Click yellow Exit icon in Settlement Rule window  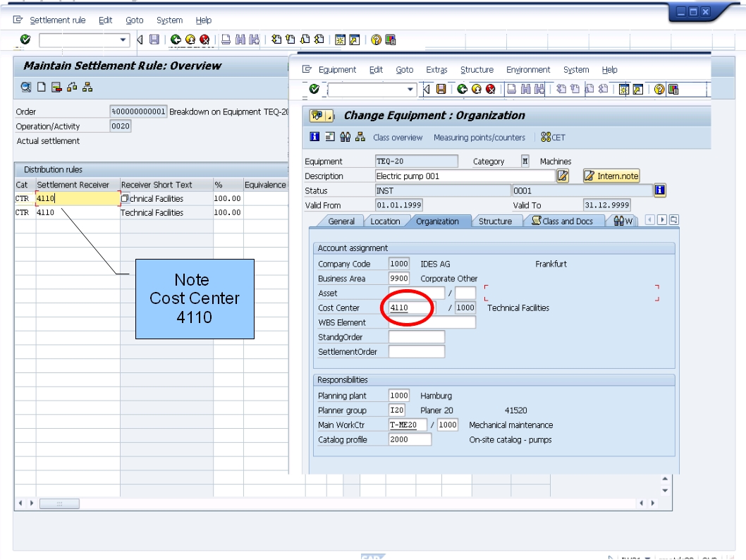click(190, 40)
